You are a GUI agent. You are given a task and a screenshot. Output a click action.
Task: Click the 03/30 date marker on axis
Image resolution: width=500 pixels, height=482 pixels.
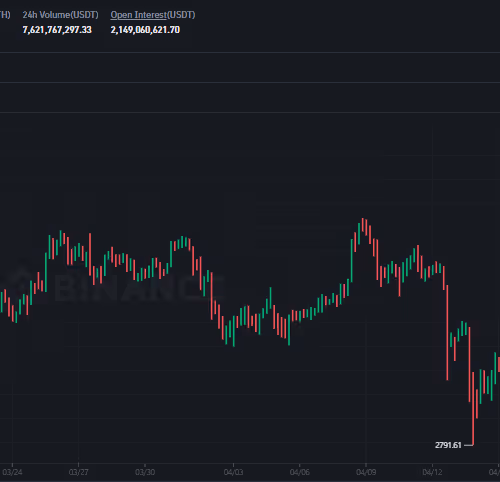point(145,472)
